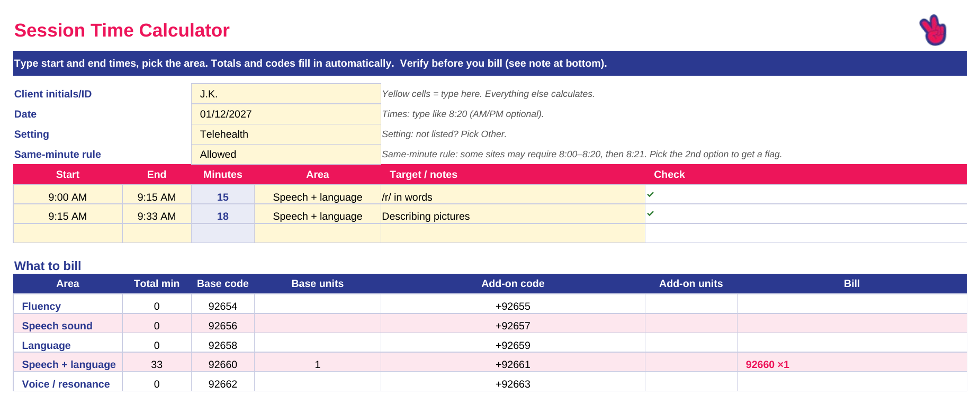This screenshot has width=980, height=404.
Task: Click the What to bill section heading
Action: (48, 266)
